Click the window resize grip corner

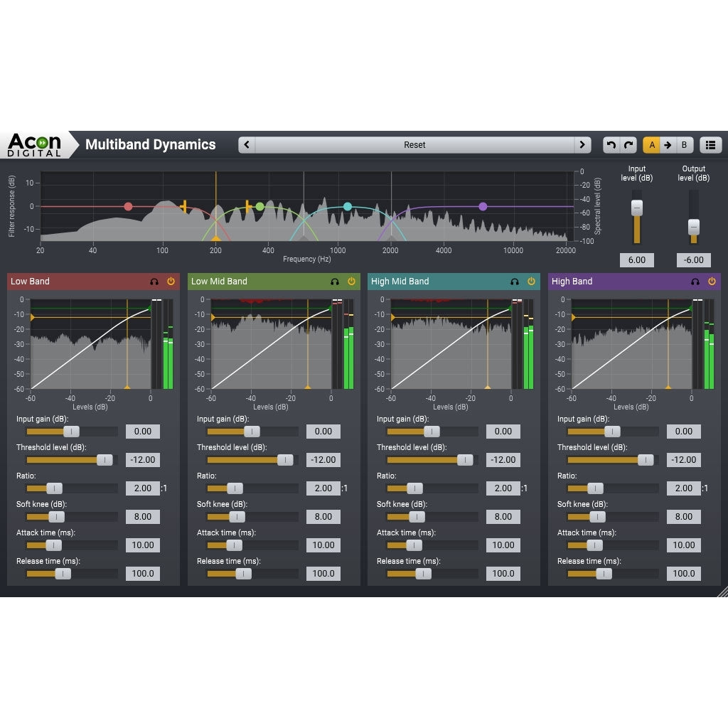[722, 591]
